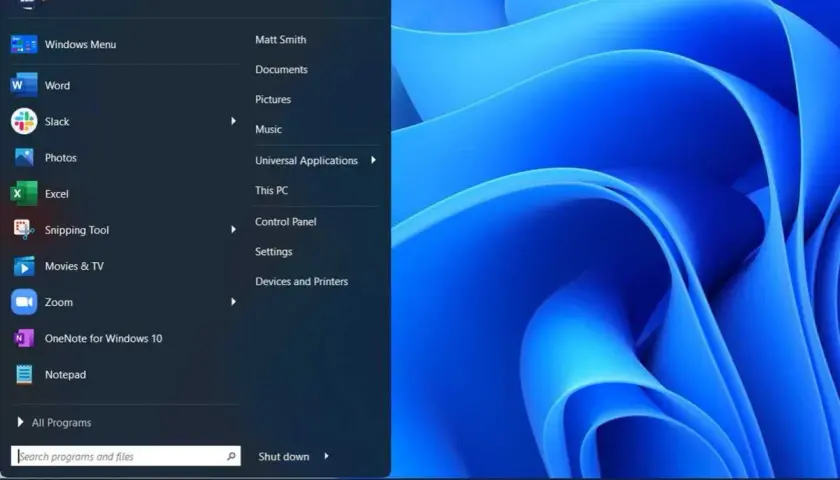Open the Notepad icon

(24, 374)
